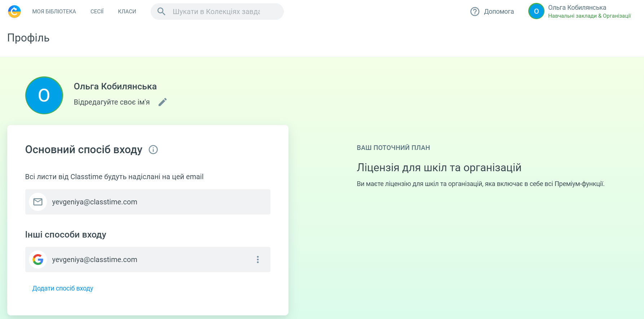
Task: Click Відредагуйте своє ім'я text
Action: (112, 102)
